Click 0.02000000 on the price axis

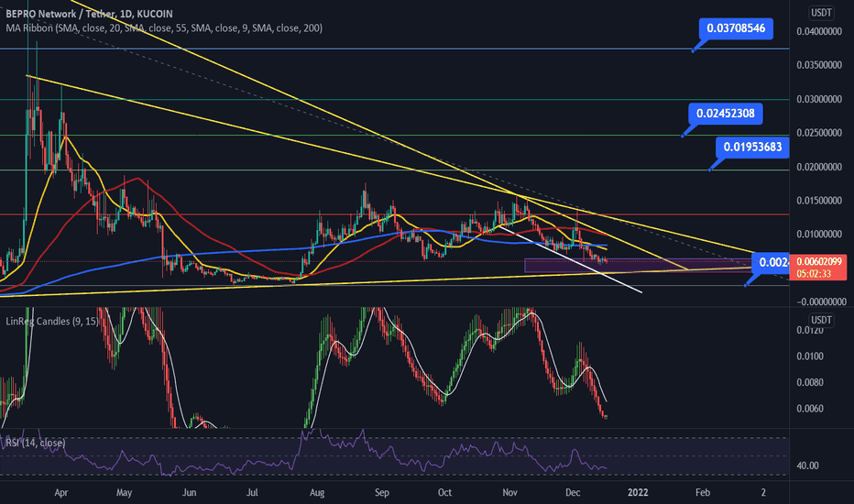[819, 168]
